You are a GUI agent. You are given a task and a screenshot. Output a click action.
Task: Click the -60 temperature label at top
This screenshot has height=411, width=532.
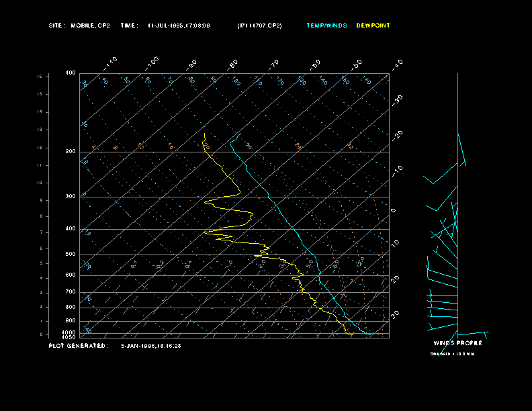point(315,64)
